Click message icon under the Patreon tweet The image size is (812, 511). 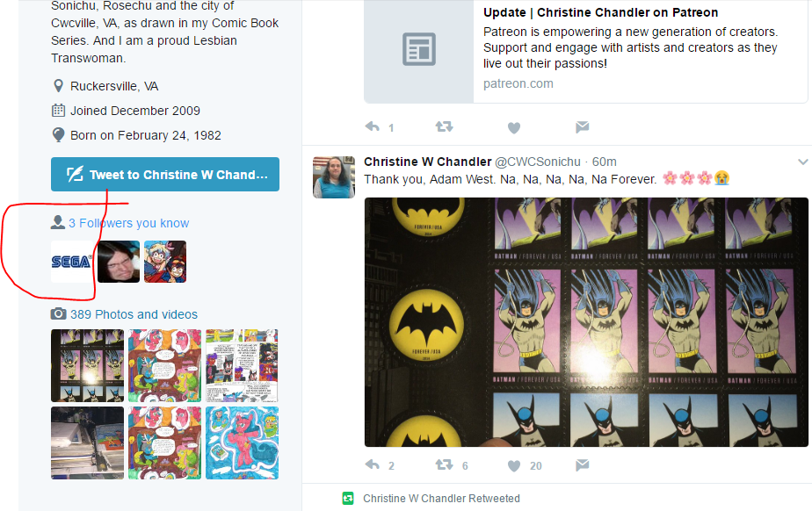click(x=582, y=126)
